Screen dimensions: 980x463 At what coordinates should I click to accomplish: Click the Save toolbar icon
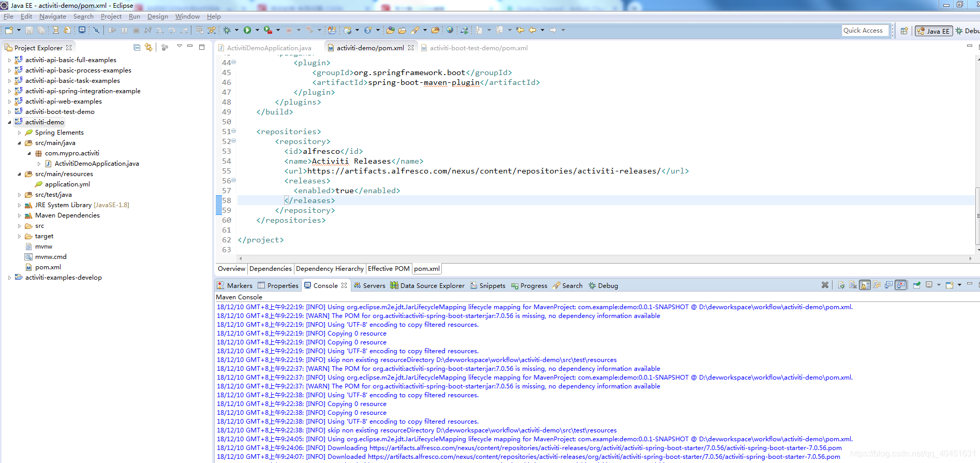click(x=29, y=30)
